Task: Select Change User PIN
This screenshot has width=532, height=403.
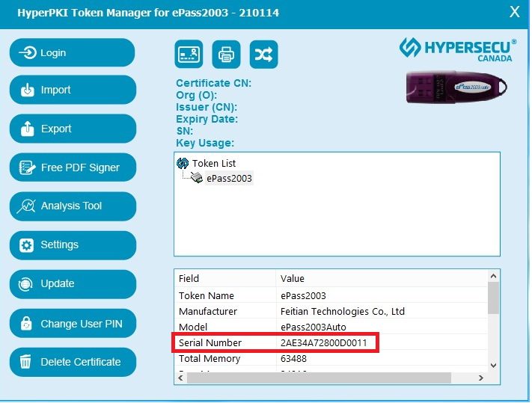Action: [x=73, y=323]
